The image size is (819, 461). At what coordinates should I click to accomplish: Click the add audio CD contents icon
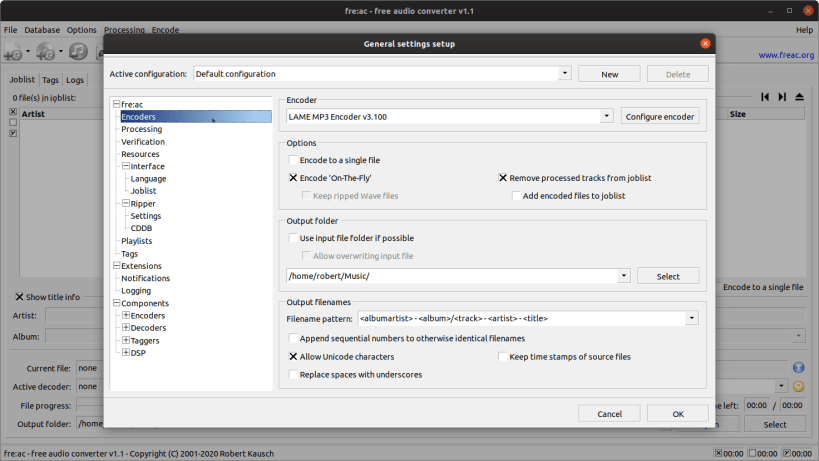46,52
